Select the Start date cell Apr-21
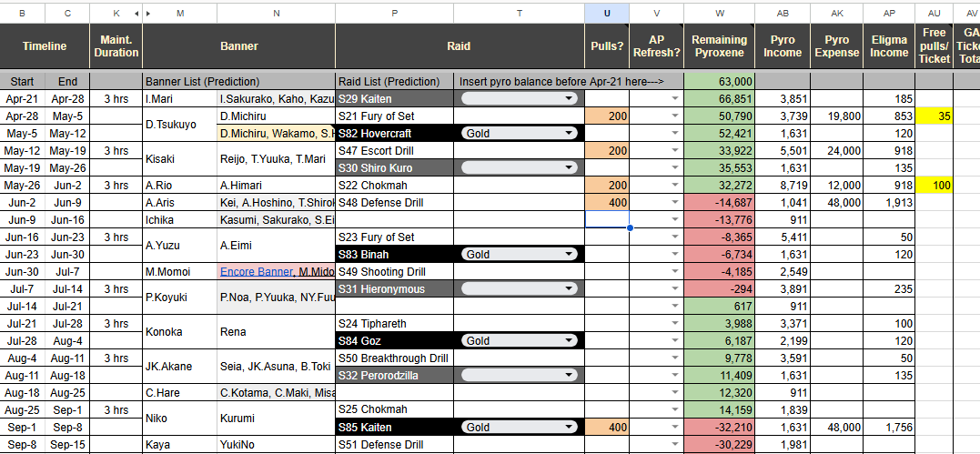Screen dimensions: 980x454 (x=23, y=98)
